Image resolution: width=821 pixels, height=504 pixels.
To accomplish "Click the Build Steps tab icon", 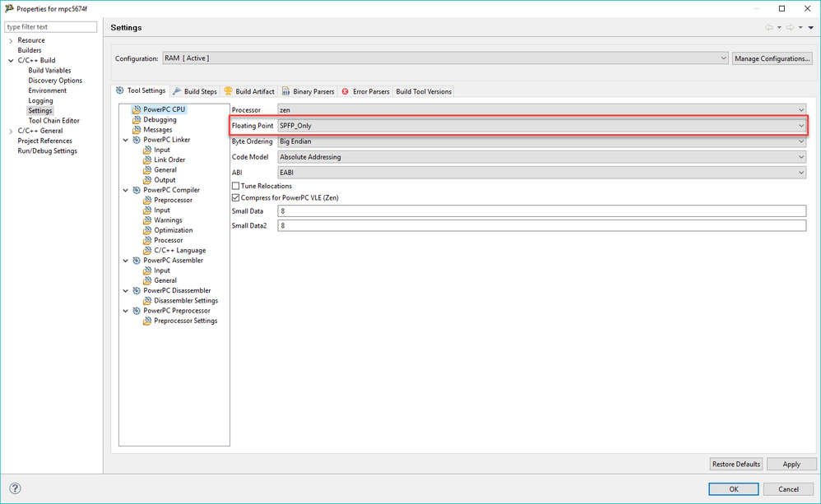I will pos(177,91).
